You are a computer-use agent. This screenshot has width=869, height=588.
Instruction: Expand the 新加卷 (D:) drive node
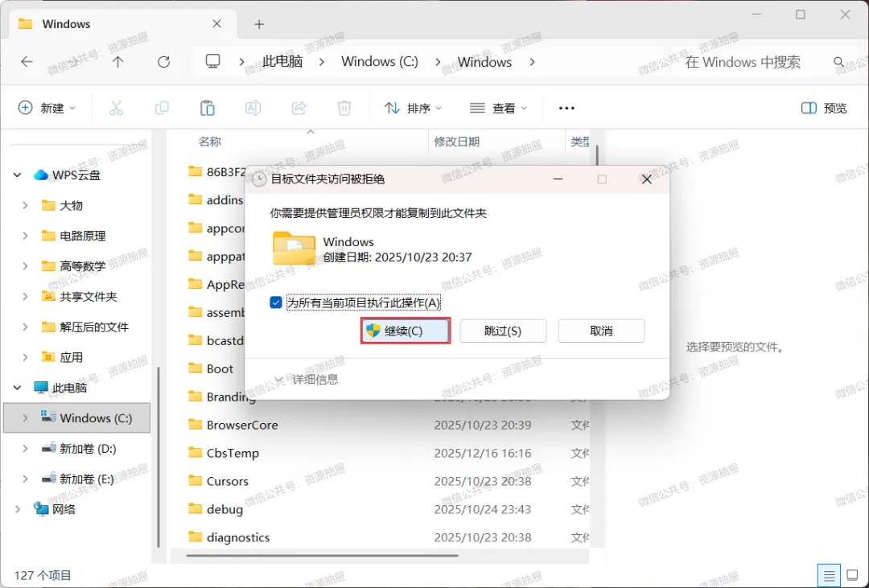pos(25,448)
